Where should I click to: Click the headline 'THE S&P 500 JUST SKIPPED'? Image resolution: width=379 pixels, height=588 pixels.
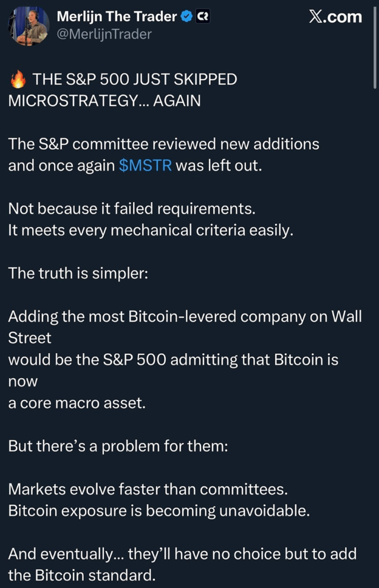(134, 80)
